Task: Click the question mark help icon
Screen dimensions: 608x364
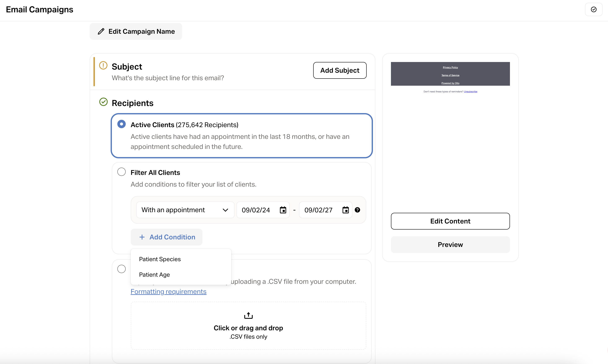Action: pyautogui.click(x=357, y=210)
